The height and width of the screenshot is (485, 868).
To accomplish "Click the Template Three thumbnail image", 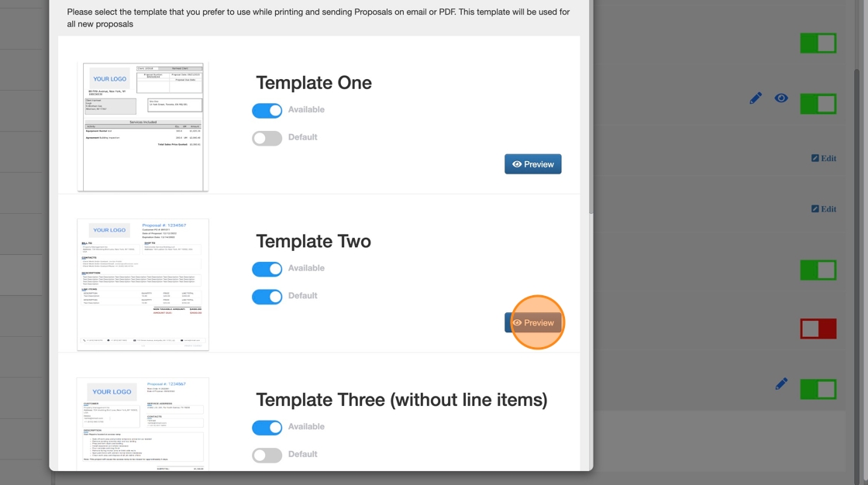I will [143, 423].
